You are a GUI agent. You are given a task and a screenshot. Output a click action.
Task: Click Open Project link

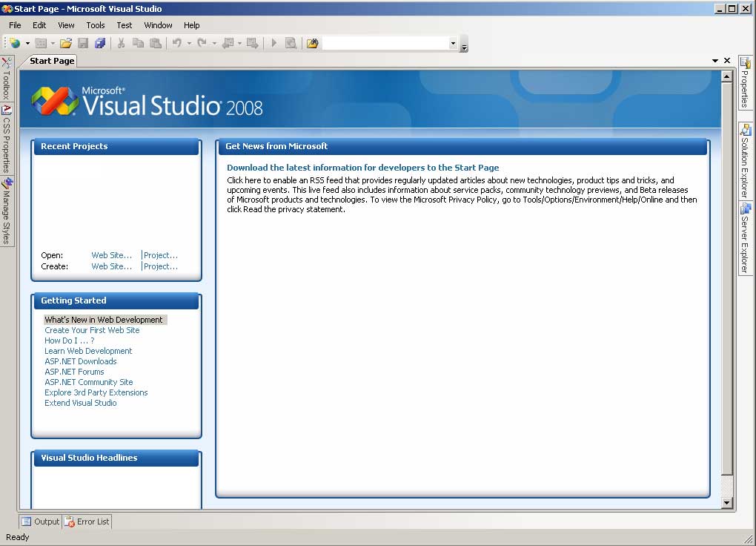(x=161, y=255)
